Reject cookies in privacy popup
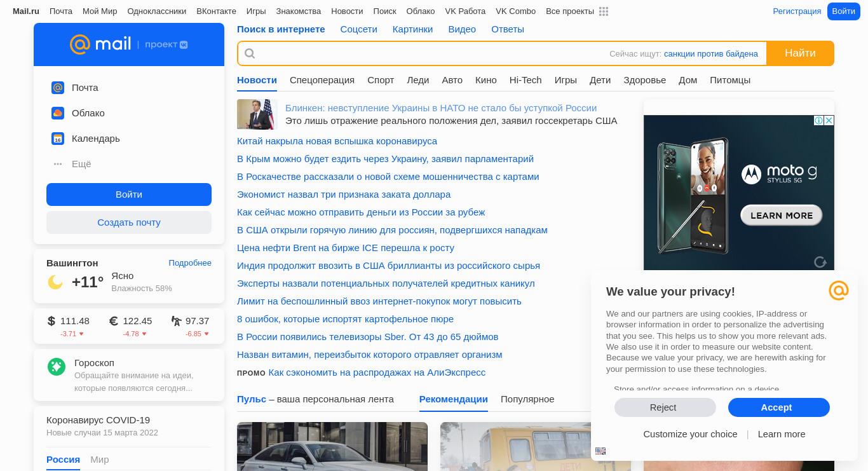The width and height of the screenshot is (868, 471). (665, 407)
